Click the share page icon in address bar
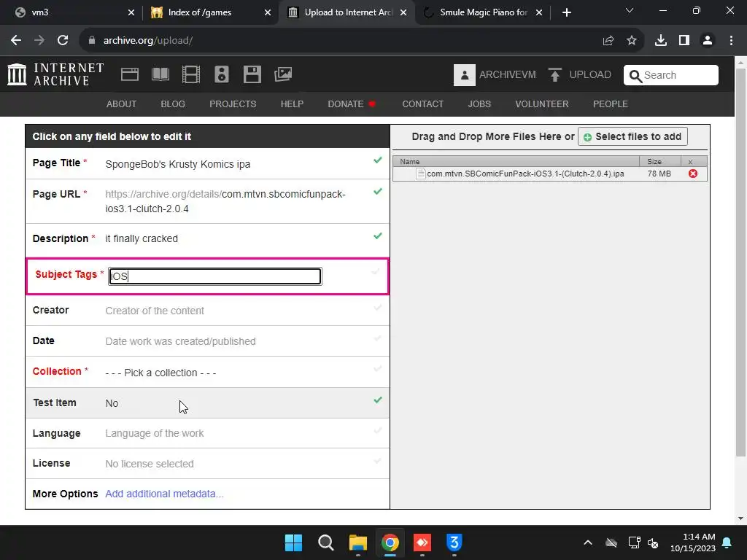 click(608, 41)
